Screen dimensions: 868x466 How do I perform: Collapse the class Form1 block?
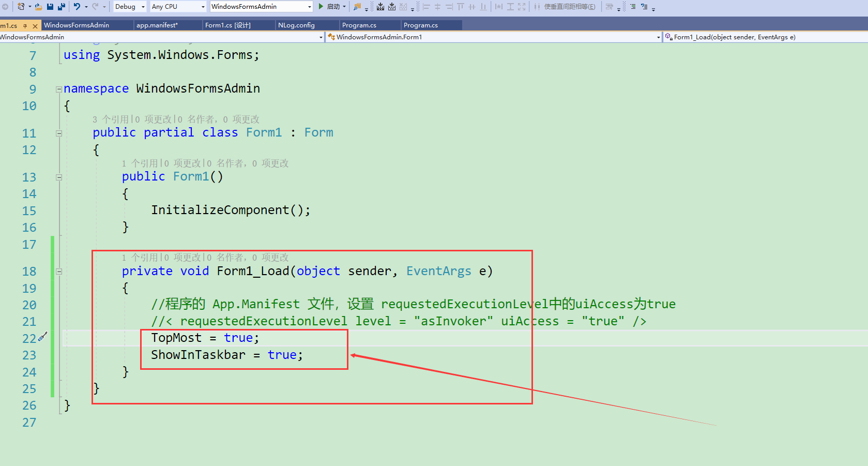click(x=59, y=133)
